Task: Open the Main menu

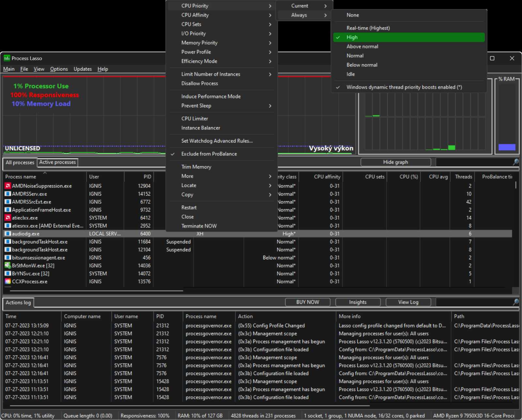Action: [9, 69]
